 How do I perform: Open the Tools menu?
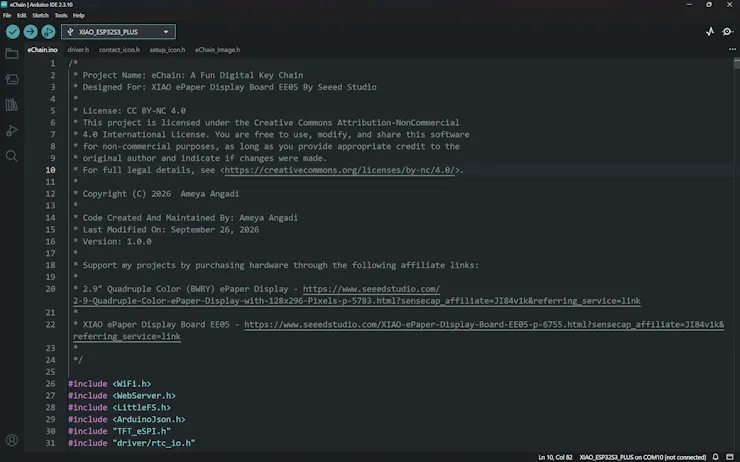pyautogui.click(x=61, y=16)
